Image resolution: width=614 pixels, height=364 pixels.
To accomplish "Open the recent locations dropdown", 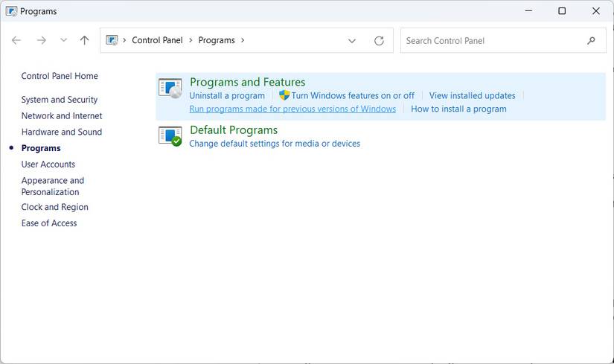I will point(63,40).
